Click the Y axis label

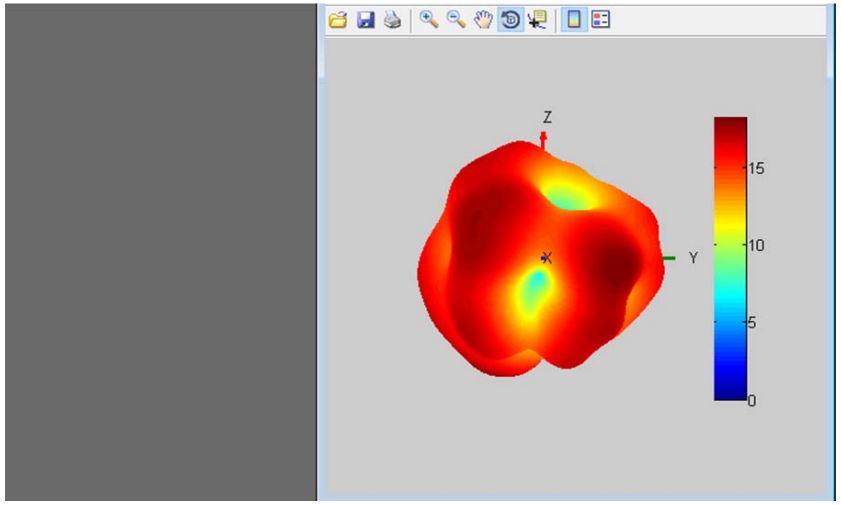(693, 258)
